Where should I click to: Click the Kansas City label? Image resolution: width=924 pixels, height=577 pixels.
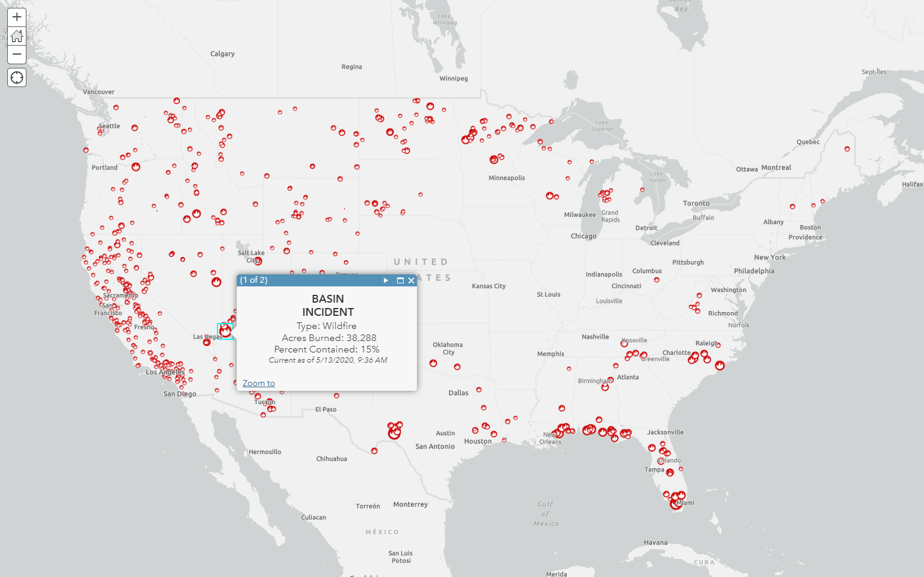488,286
